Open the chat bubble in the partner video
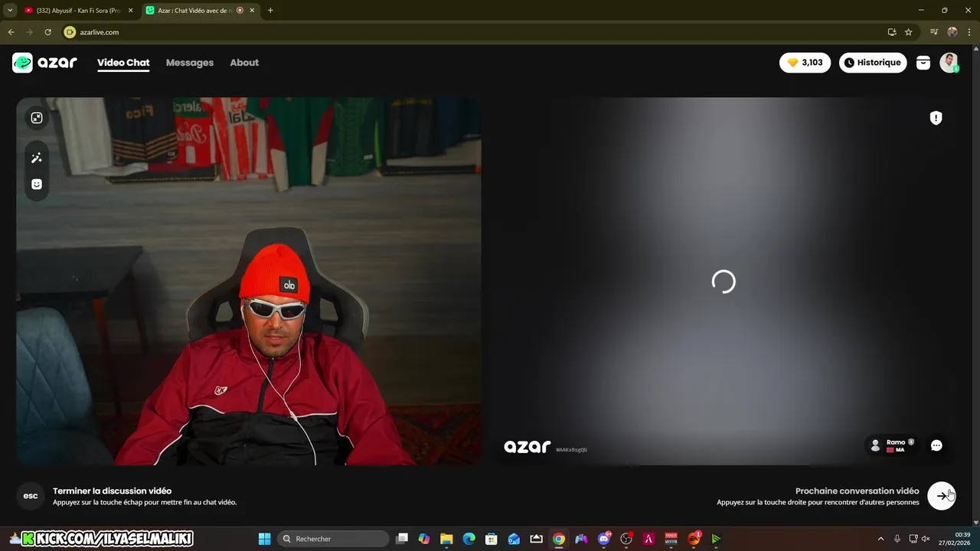 pos(936,445)
